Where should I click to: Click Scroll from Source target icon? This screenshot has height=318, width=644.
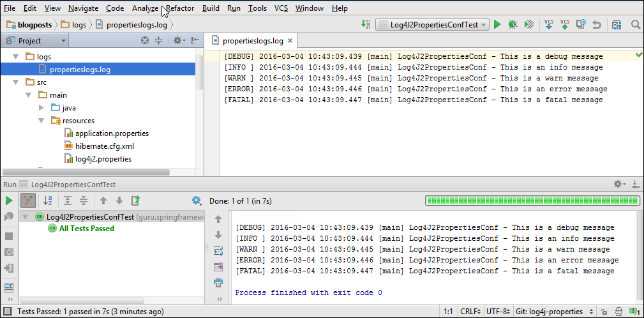pyautogui.click(x=145, y=40)
